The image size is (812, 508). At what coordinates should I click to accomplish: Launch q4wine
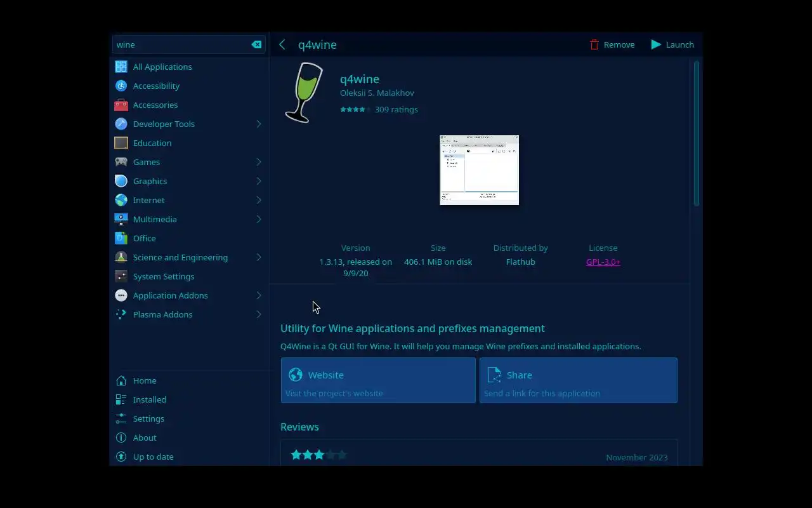[672, 44]
